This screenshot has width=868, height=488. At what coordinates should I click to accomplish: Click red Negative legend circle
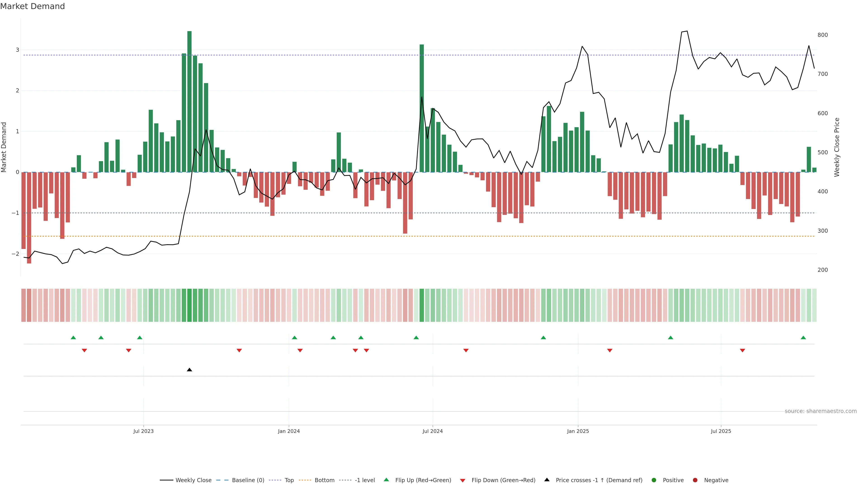[x=695, y=480]
